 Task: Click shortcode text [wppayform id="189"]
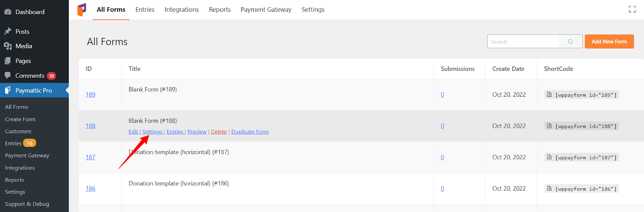586,95
